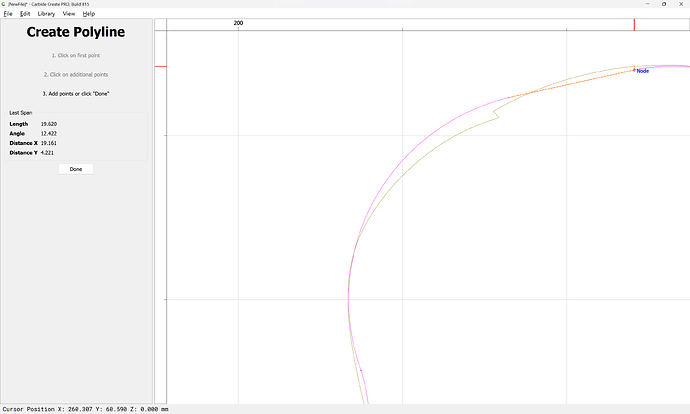This screenshot has height=414, width=690.
Task: Open the Library menu
Action: coord(46,14)
